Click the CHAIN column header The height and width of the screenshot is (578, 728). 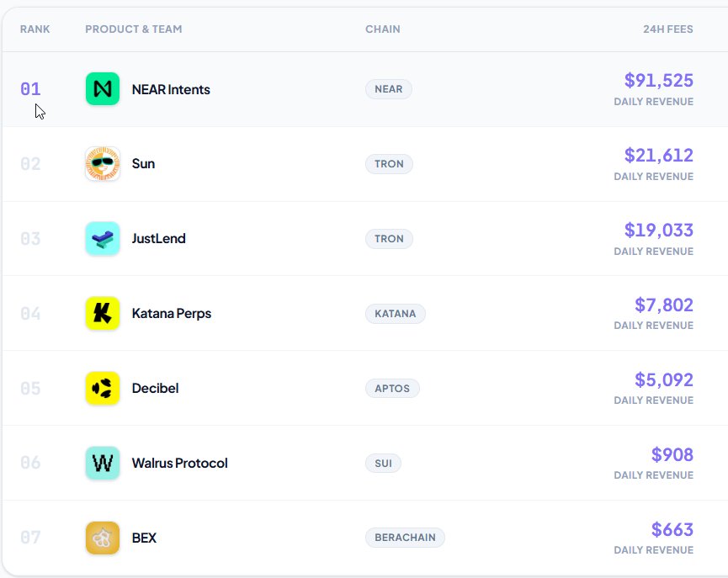[x=382, y=29]
